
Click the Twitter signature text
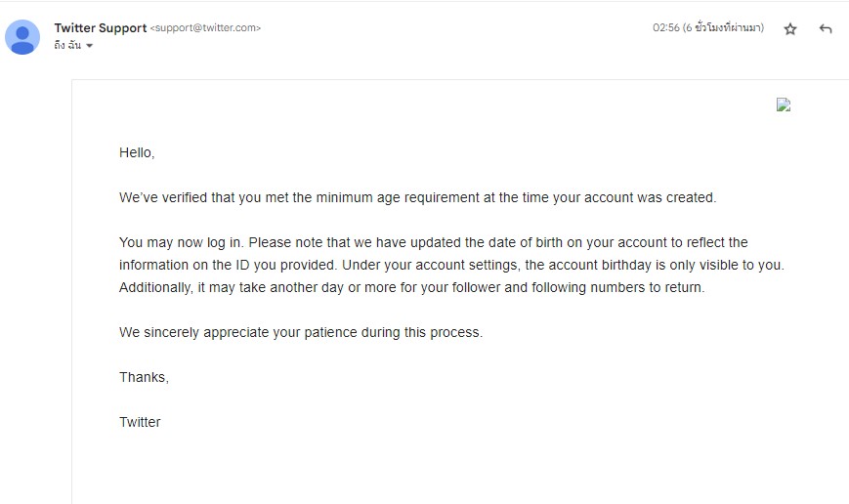click(140, 422)
